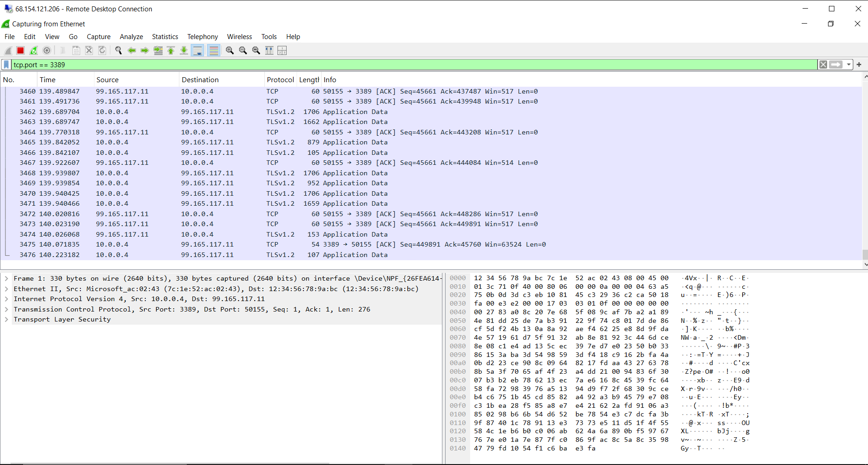Sort packets by Info column header

pyautogui.click(x=591, y=80)
